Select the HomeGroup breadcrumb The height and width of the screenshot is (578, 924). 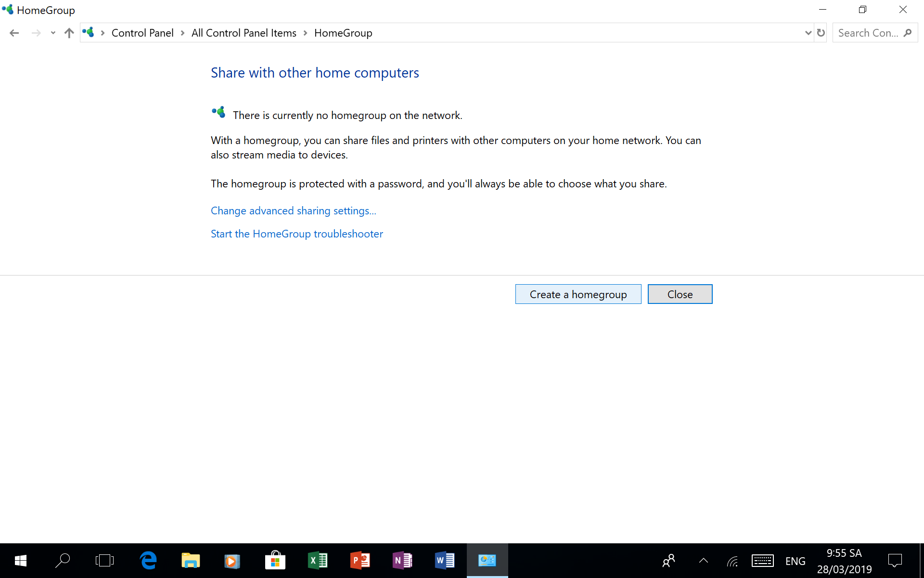click(343, 33)
